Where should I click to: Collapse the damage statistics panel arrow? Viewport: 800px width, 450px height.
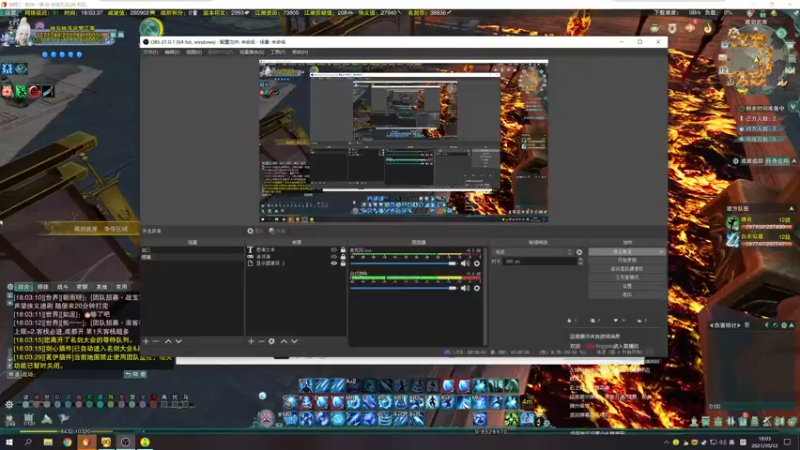[791, 325]
